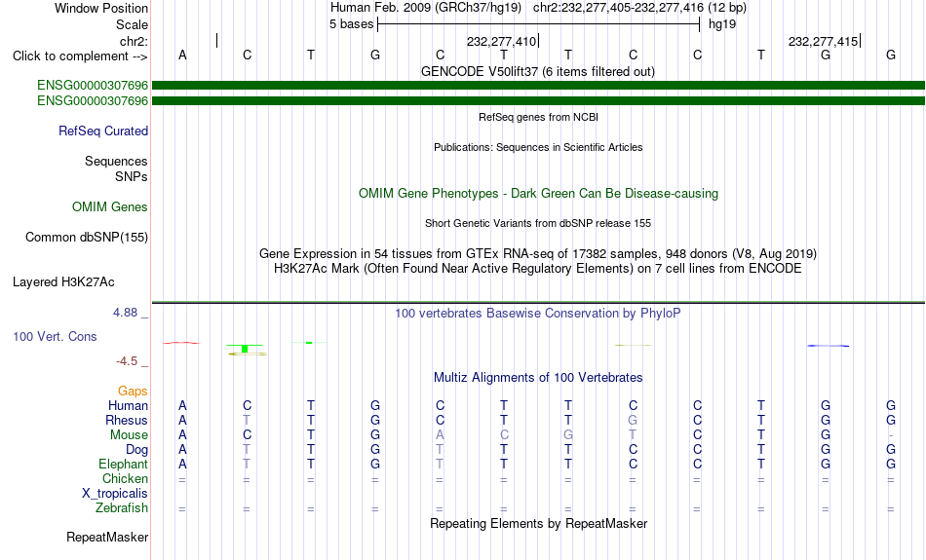926x560 pixels.
Task: Click the upper dark green ENSG00000307696 transcript bar
Action: [538, 86]
